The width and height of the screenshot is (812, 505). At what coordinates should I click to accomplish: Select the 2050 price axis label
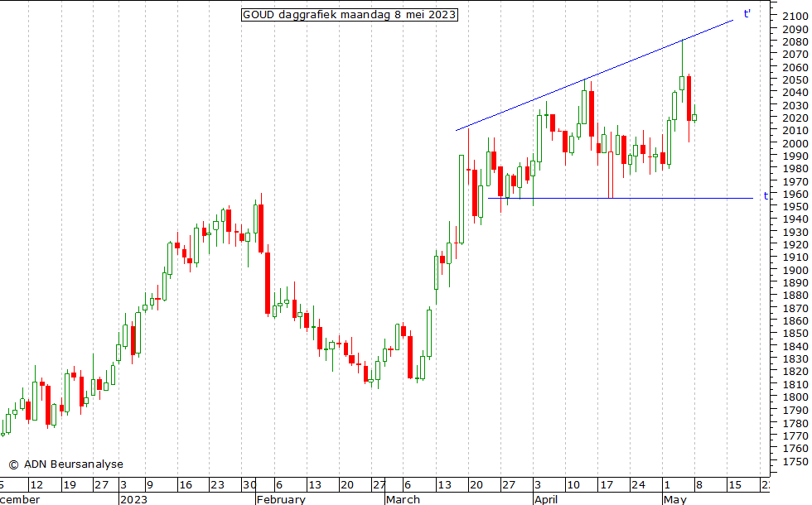click(x=795, y=79)
